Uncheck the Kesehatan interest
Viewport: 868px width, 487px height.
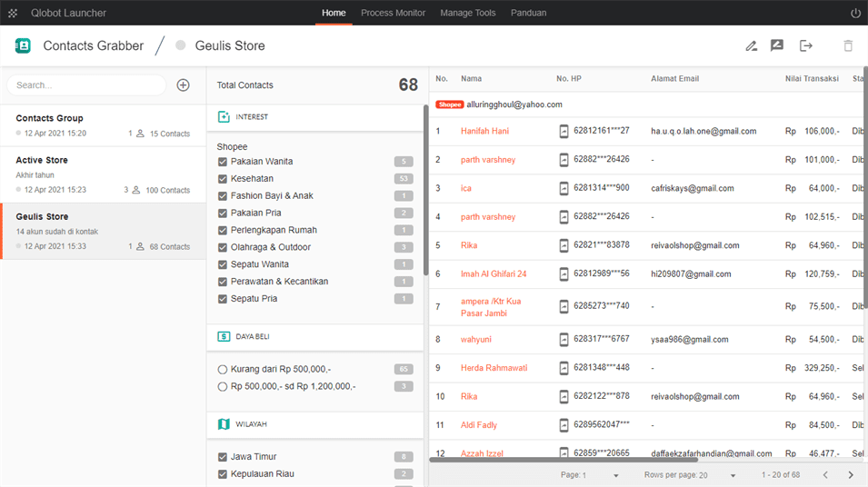tap(223, 179)
